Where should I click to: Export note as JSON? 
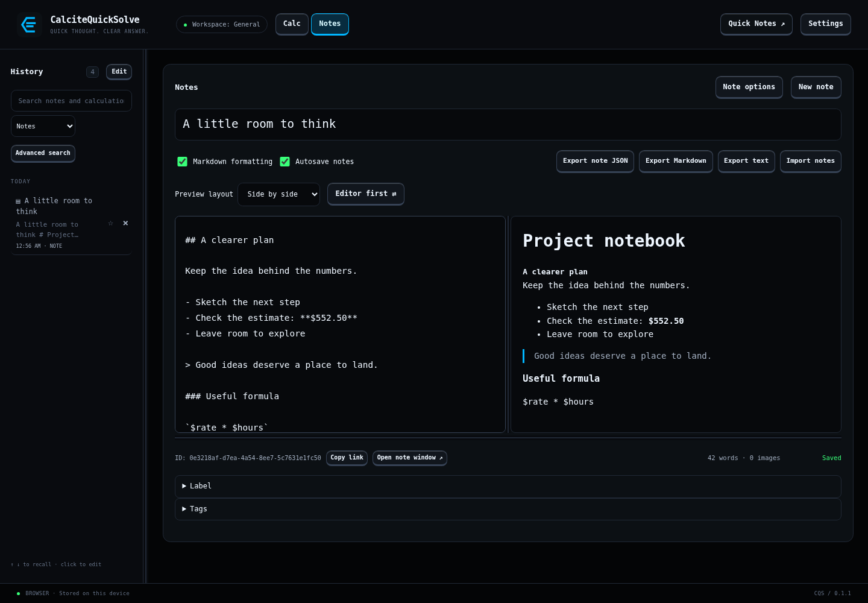click(596, 161)
